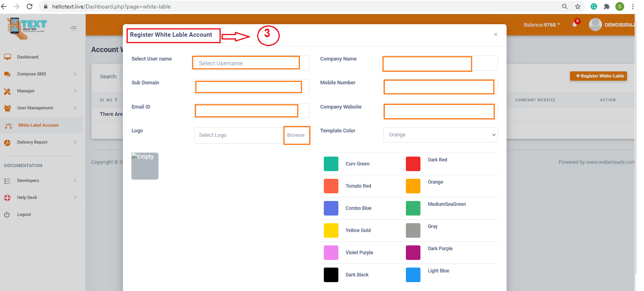Click the notification bell icon

pyautogui.click(x=574, y=24)
